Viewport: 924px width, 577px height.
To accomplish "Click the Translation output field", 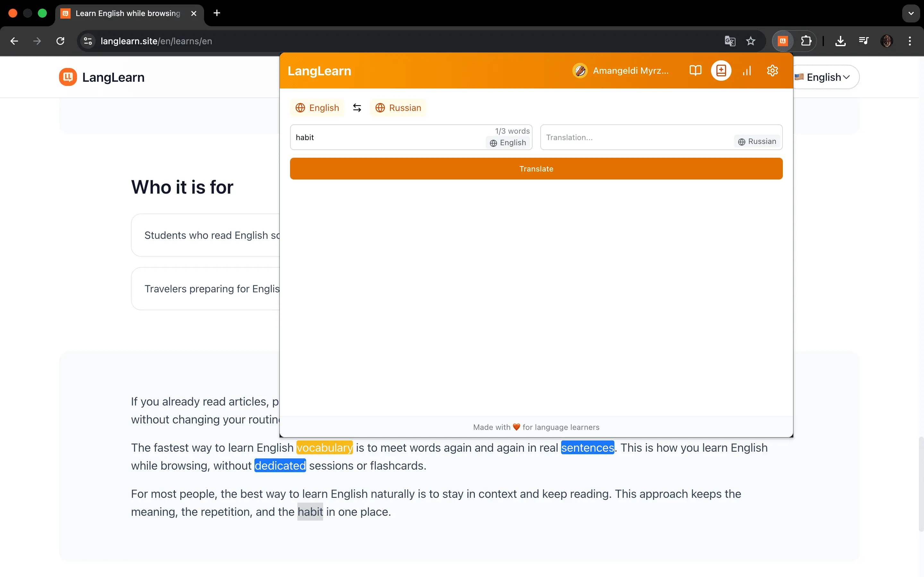I will click(661, 138).
